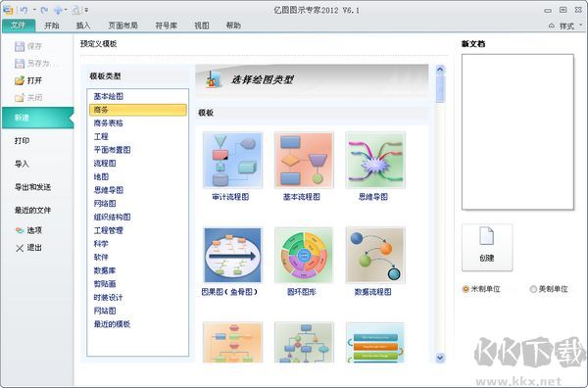Select 思维导图 in template type list
The height and width of the screenshot is (388, 588).
tap(108, 190)
